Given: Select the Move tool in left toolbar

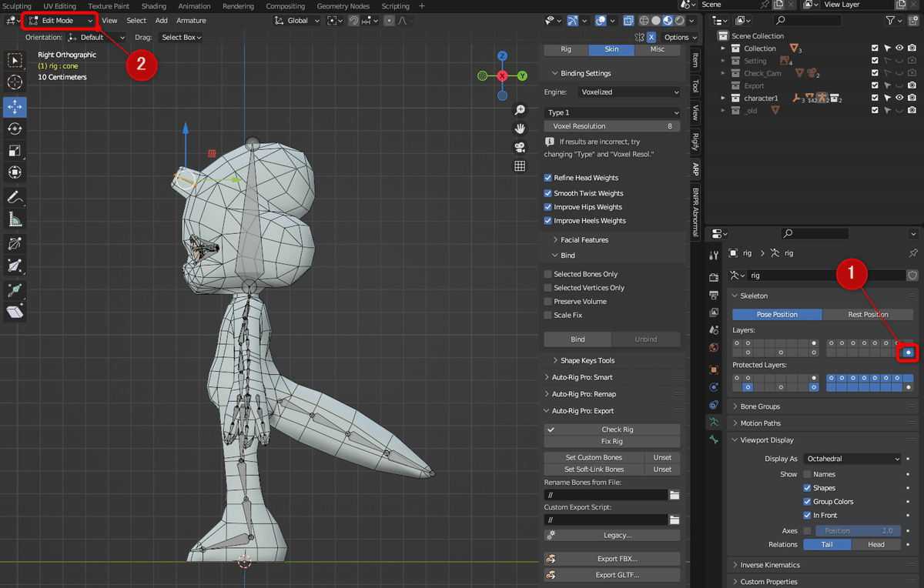Looking at the screenshot, I should pyautogui.click(x=15, y=106).
